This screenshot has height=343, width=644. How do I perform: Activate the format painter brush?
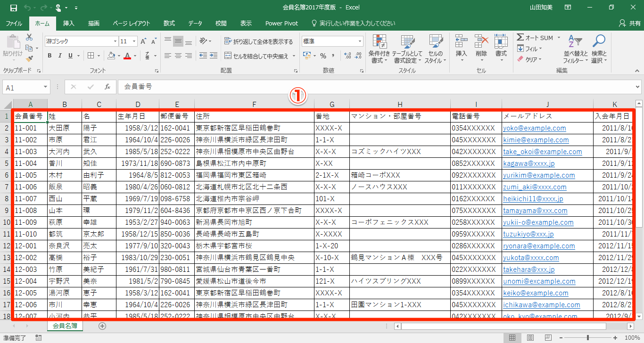(29, 59)
